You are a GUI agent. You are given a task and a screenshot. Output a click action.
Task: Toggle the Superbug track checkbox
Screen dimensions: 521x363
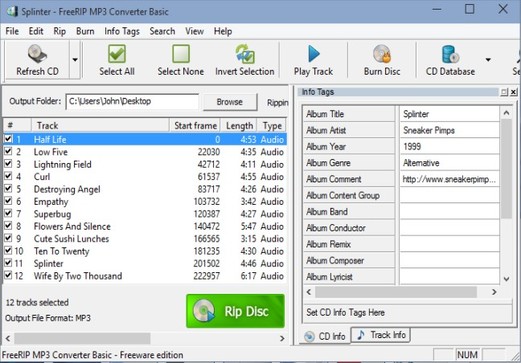(x=8, y=214)
